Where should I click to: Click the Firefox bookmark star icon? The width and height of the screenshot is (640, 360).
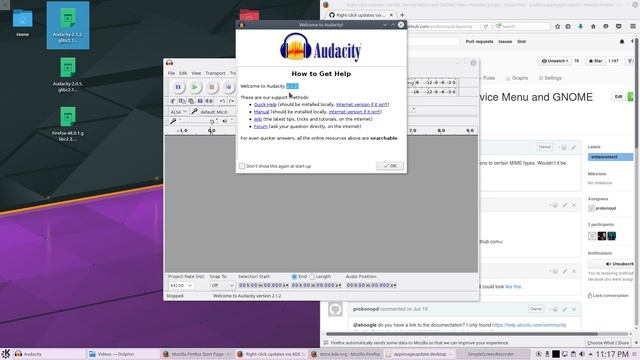tap(557, 26)
